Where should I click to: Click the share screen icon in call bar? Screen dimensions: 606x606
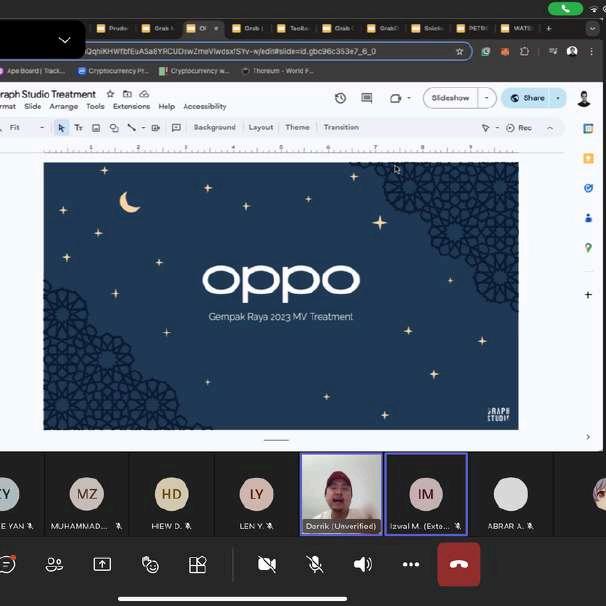pyautogui.click(x=102, y=564)
